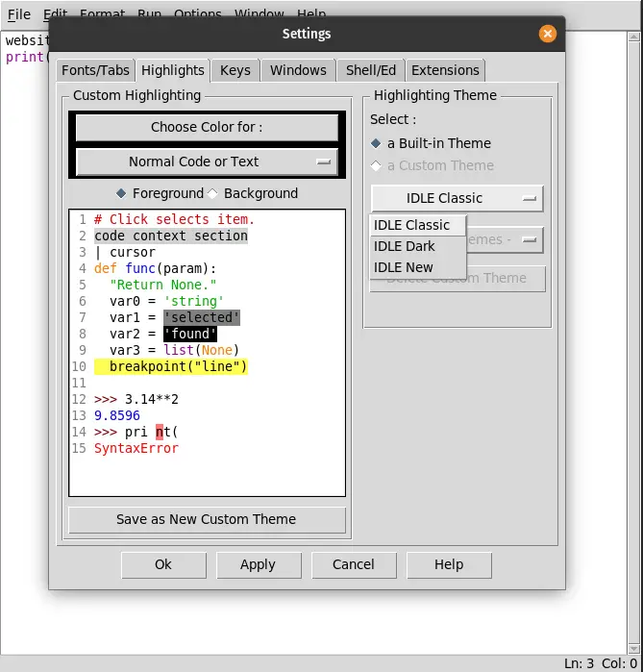The width and height of the screenshot is (643, 672).
Task: Click the Choose Color for button
Action: tap(207, 127)
